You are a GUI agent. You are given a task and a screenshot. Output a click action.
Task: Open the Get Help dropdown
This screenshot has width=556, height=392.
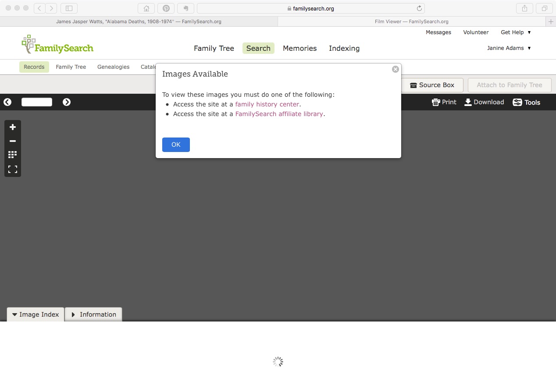[x=516, y=32]
